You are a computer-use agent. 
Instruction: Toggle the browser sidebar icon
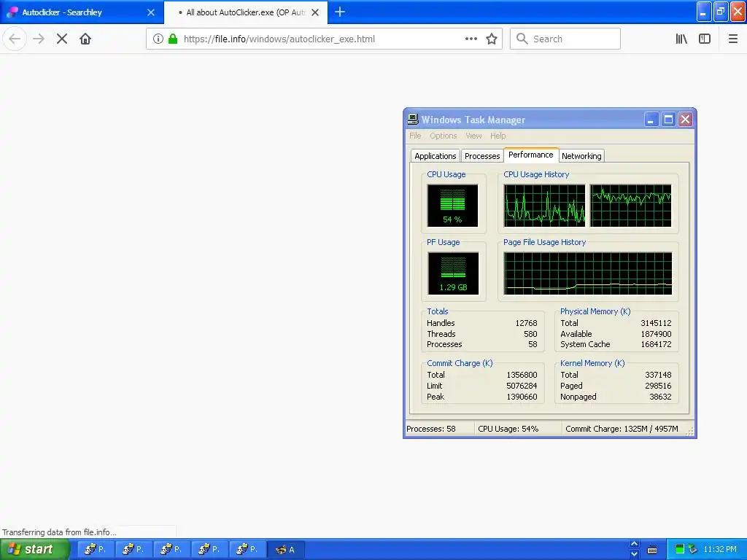click(705, 39)
